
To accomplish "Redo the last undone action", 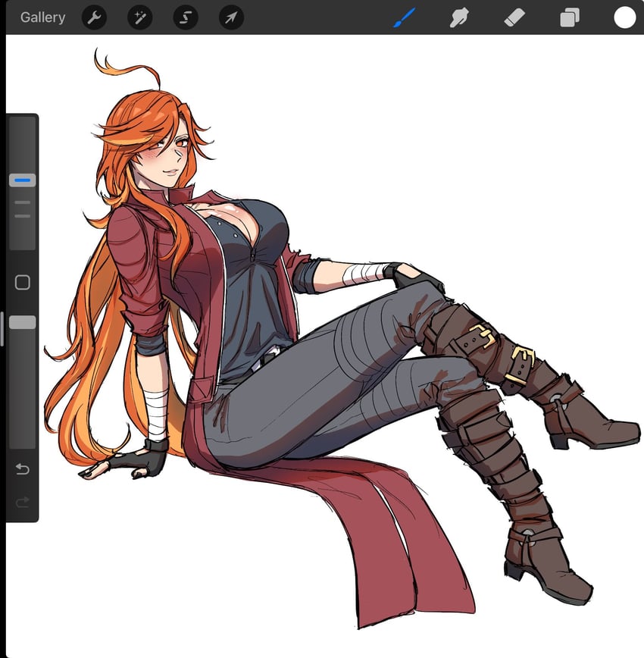I will tap(22, 502).
